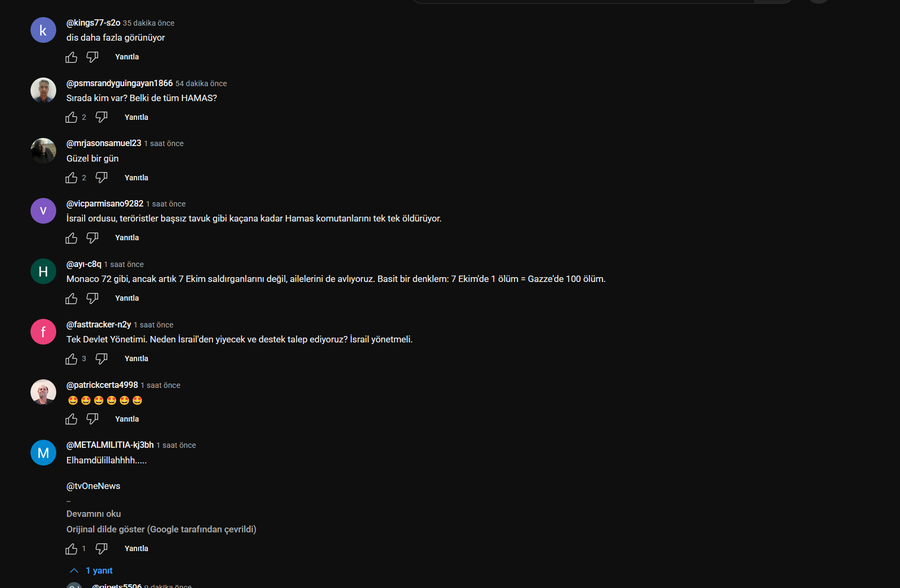Screen dimensions: 900x588
Task: Like @vicparmisano9282's comment
Action: [71, 238]
